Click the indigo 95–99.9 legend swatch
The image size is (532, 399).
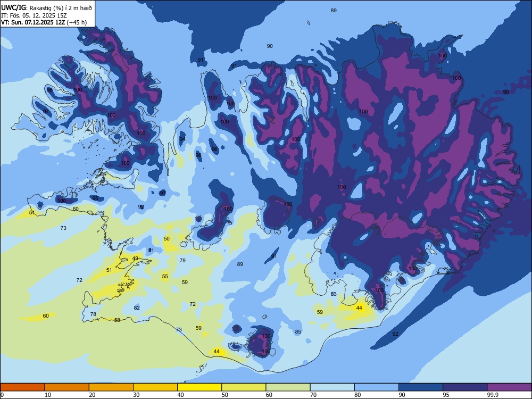pos(465,387)
